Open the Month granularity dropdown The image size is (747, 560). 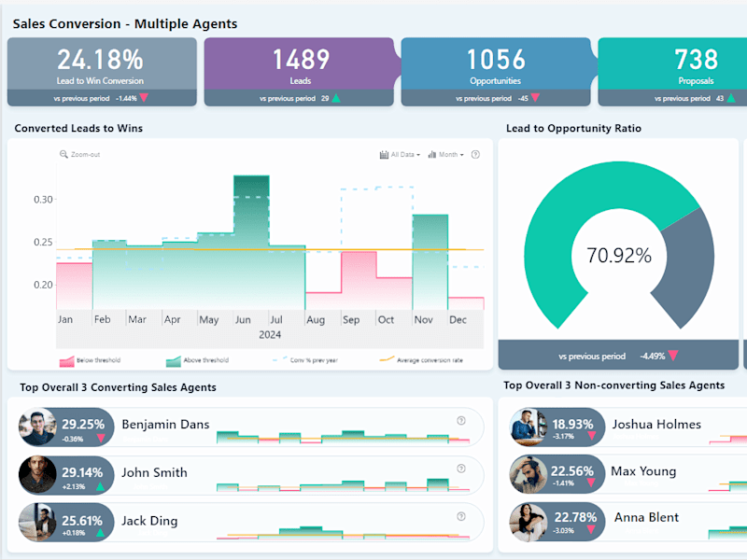coord(446,155)
